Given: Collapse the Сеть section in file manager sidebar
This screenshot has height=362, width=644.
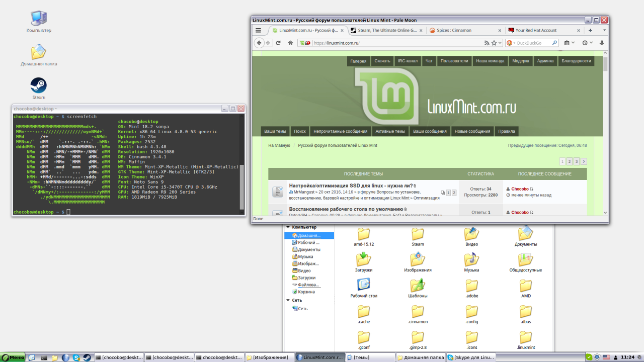Looking at the screenshot, I should [x=288, y=300].
